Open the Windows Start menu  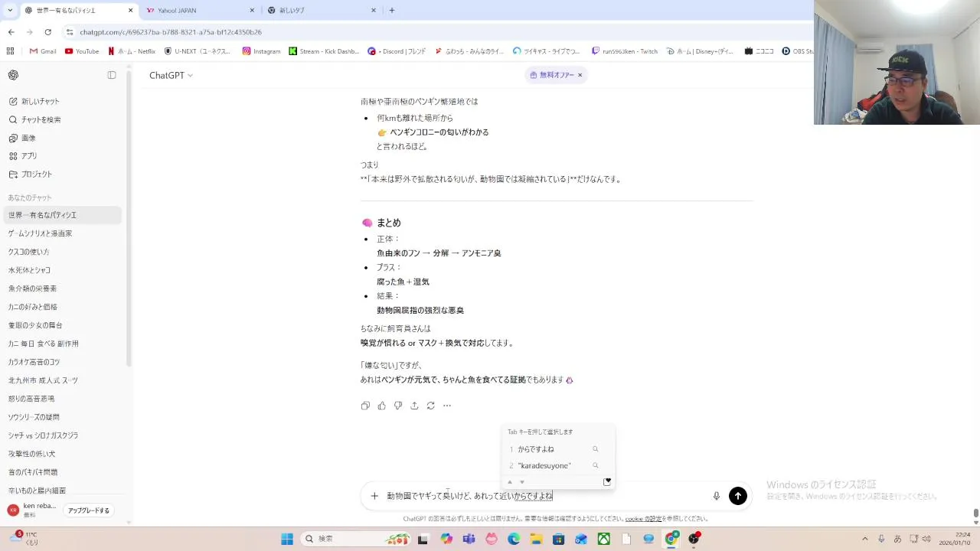287,539
